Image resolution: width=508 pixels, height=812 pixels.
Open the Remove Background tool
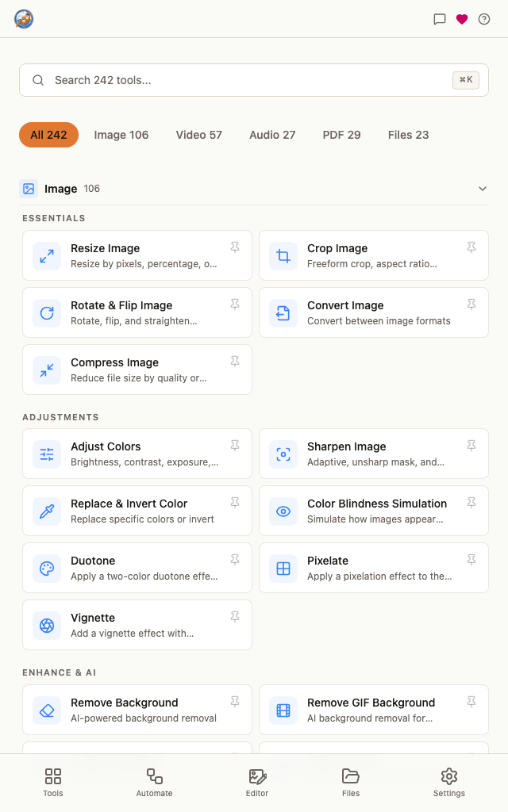(137, 710)
